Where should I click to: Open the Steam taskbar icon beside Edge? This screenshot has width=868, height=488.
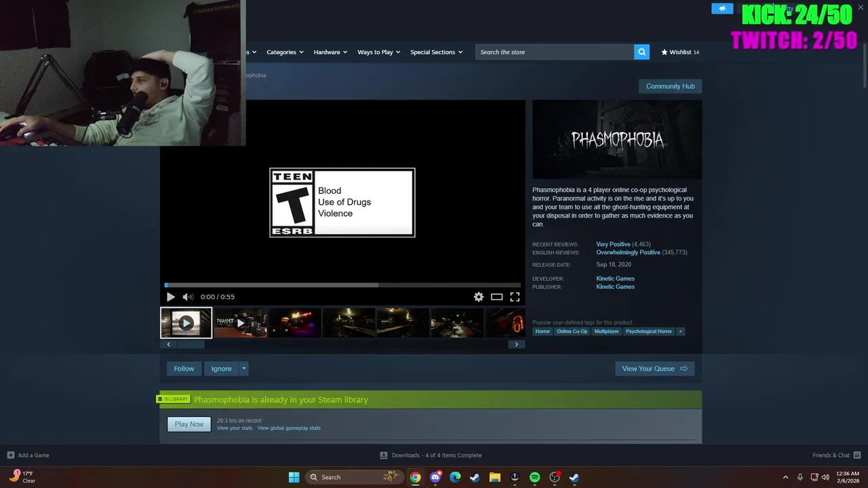(475, 477)
